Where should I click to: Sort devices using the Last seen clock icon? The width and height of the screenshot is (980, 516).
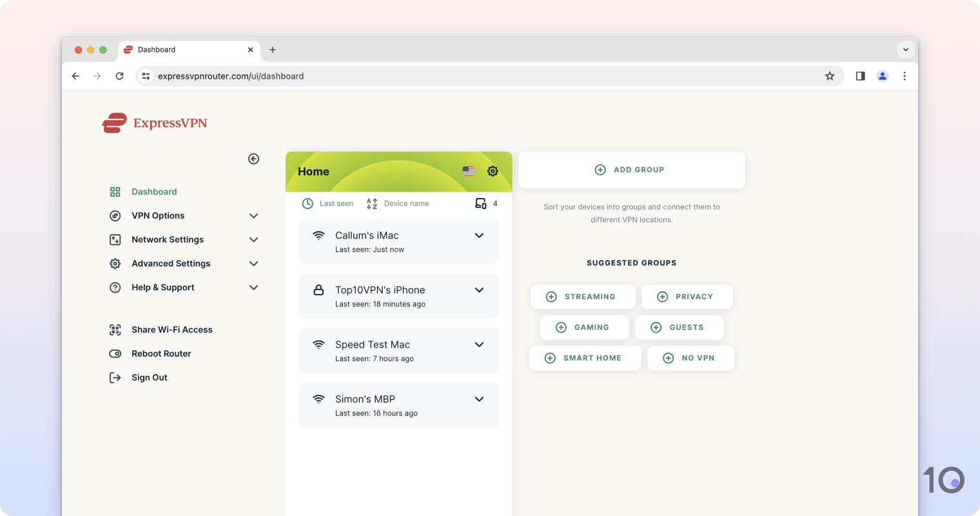(308, 203)
